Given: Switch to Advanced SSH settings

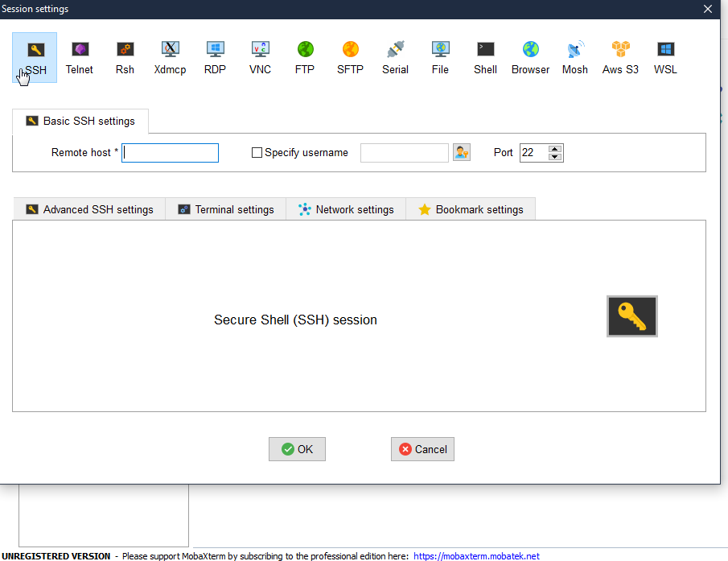Looking at the screenshot, I should click(88, 208).
